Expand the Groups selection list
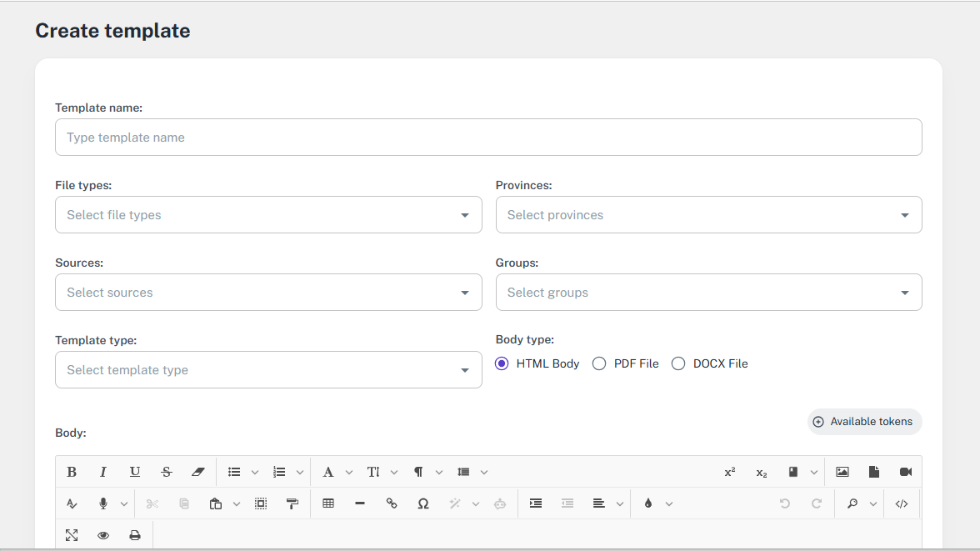Image resolution: width=980 pixels, height=551 pixels. click(x=708, y=293)
